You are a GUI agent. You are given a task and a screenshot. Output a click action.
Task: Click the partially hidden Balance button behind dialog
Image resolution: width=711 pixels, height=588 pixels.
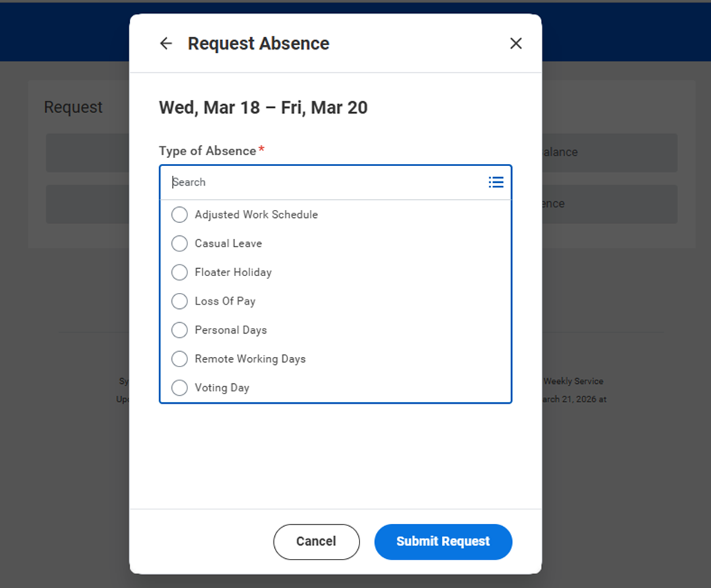610,152
